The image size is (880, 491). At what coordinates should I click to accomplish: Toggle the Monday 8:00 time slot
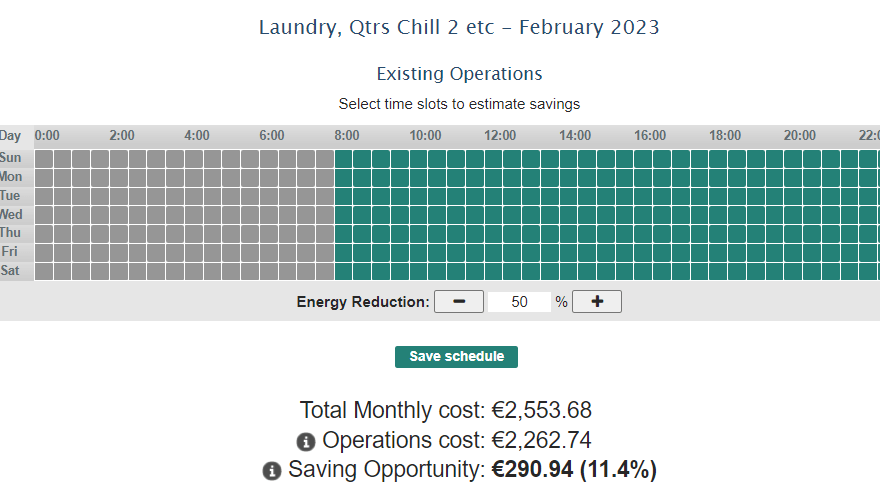click(344, 177)
